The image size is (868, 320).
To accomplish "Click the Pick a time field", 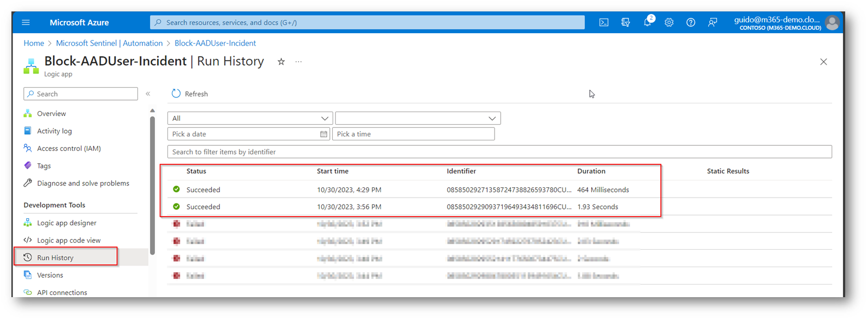I will (x=414, y=134).
